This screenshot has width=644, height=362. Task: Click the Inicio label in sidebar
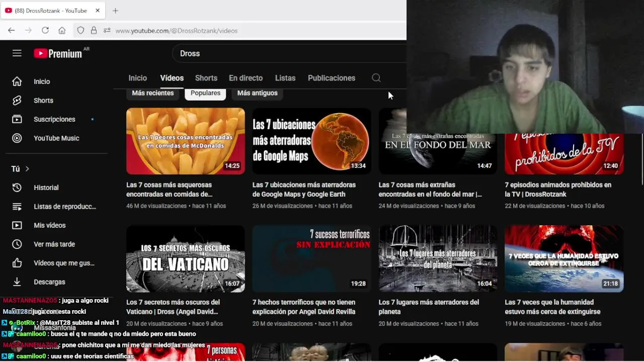point(42,81)
